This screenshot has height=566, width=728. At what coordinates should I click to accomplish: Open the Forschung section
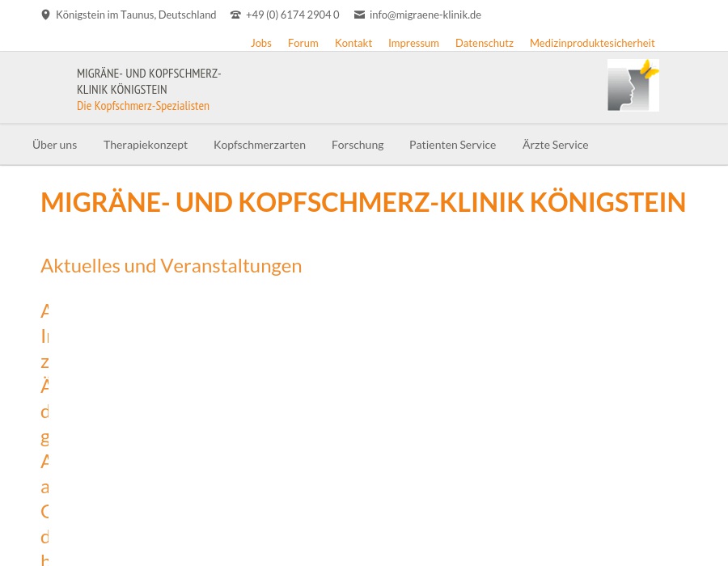(357, 144)
